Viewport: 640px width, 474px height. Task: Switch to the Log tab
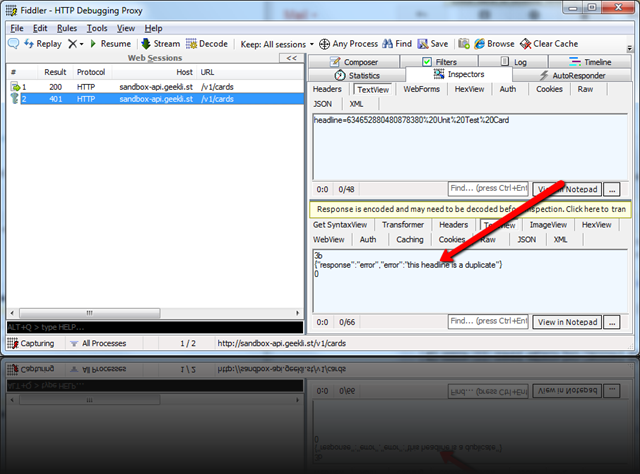(513, 62)
